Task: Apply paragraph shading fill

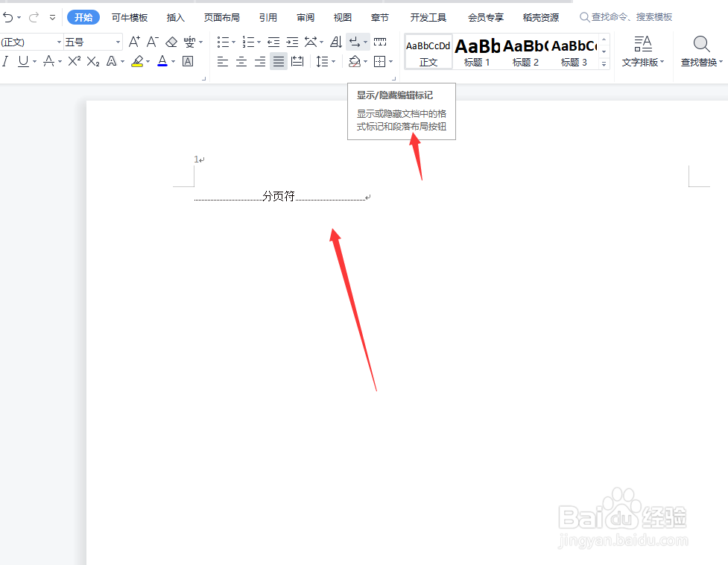Action: [355, 61]
